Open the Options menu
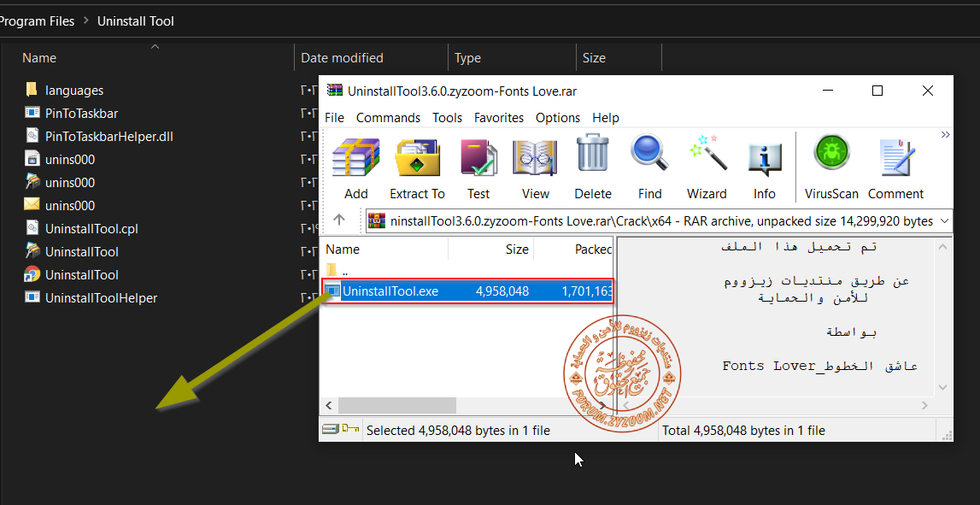Screen dimensions: 980x505 [558, 118]
